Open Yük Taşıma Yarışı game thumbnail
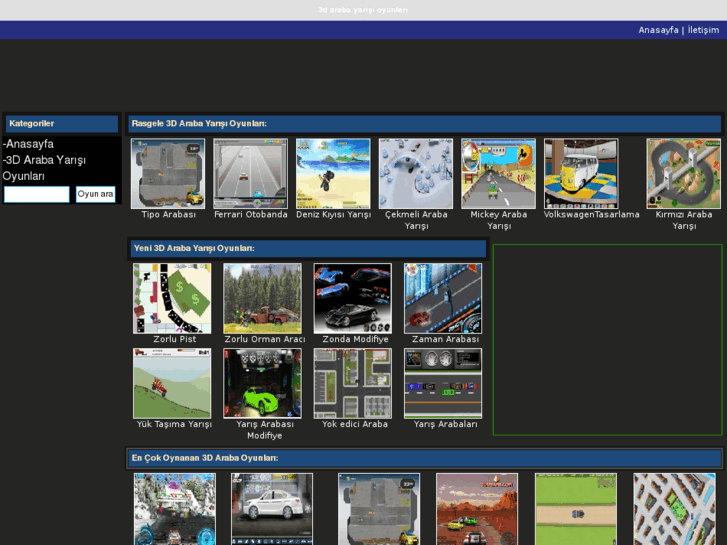The image size is (727, 545). tap(172, 383)
